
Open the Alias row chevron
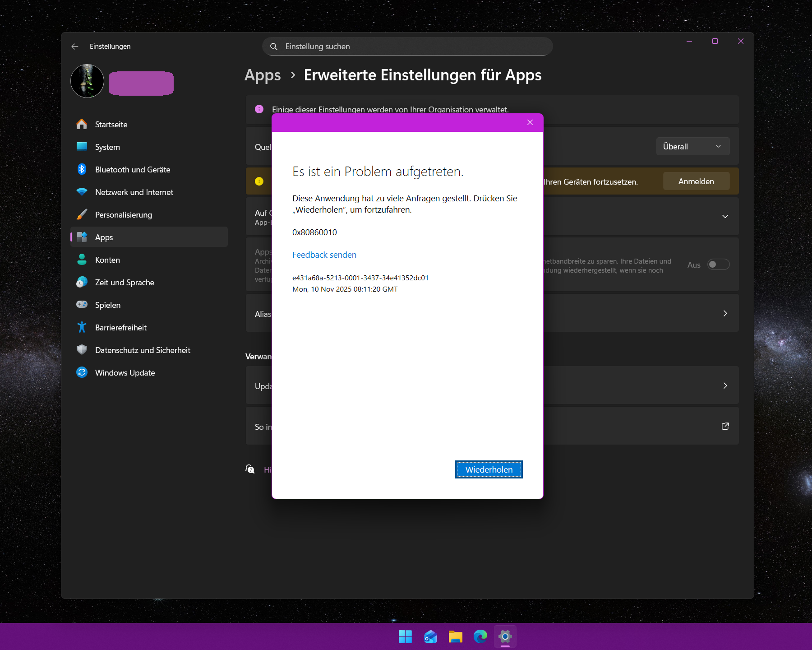point(725,313)
